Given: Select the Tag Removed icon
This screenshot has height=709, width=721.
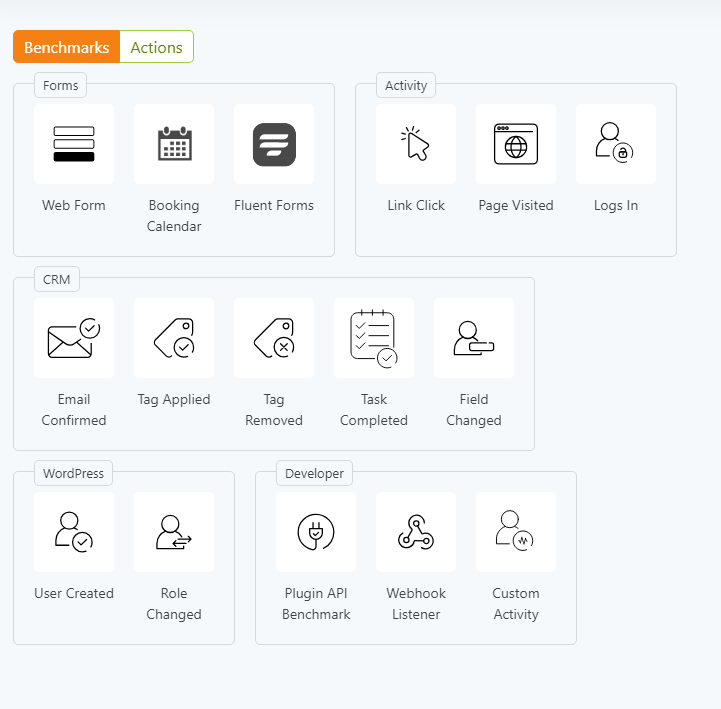Looking at the screenshot, I should (274, 338).
